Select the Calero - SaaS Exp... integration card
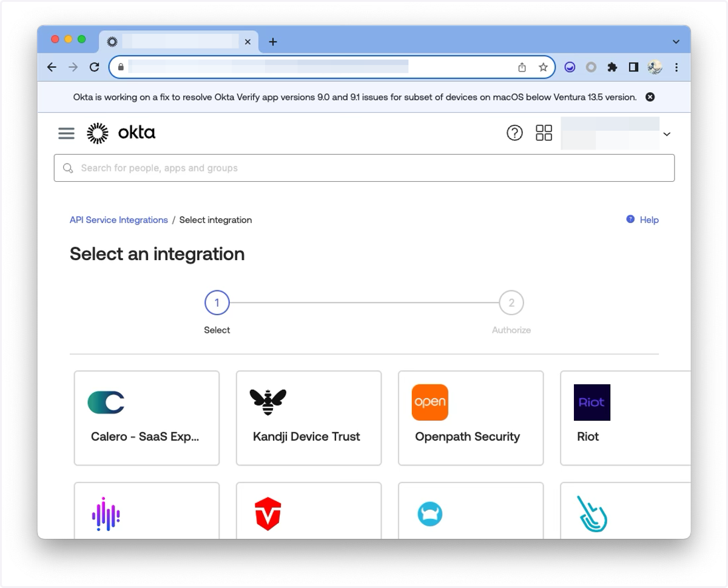Screen dimensions: 728x588 pyautogui.click(x=147, y=418)
